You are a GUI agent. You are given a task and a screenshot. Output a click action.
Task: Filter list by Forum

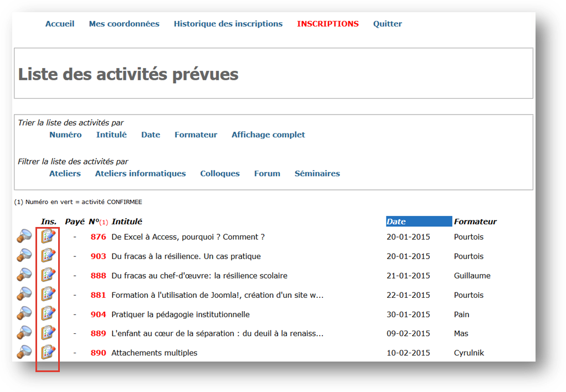pos(267,173)
